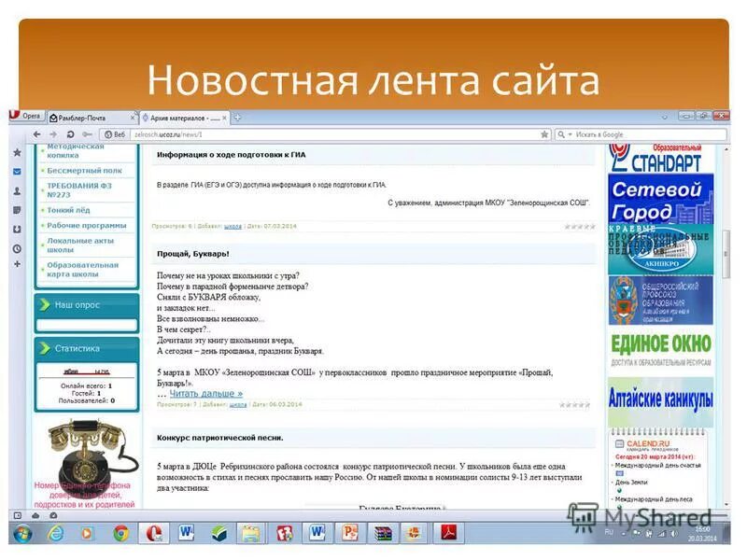Image resolution: width=747 pixels, height=560 pixels.
Task: Expand hidden icons in the system tray
Action: coord(624,532)
